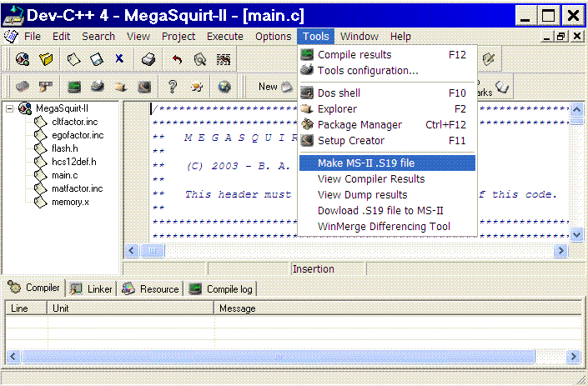Open Tools configuration... from the menu

click(x=387, y=71)
